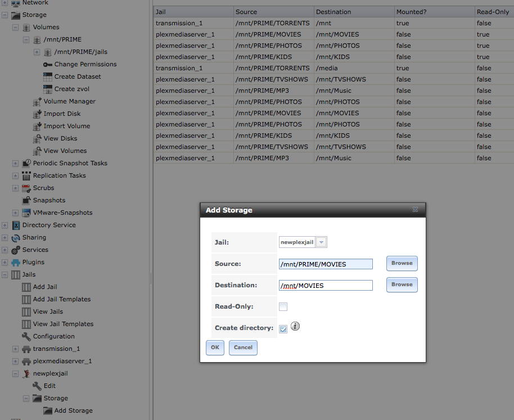Collapse the newplexjail node
514x420 pixels.
point(15,374)
